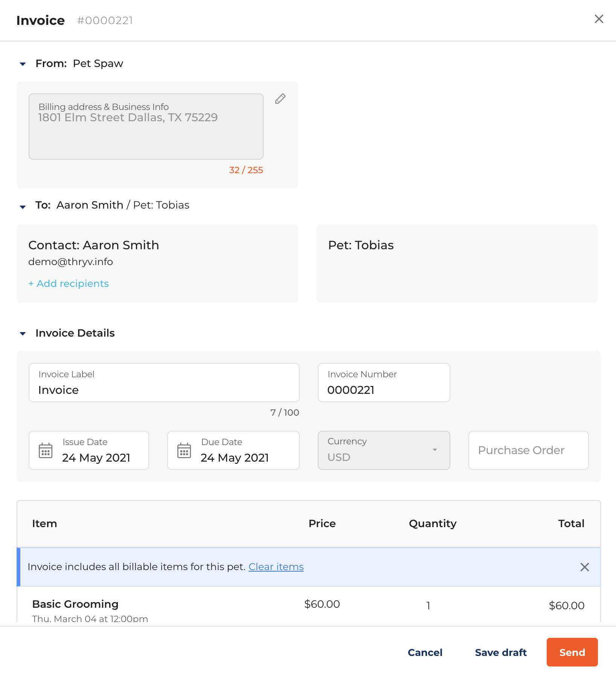This screenshot has width=616, height=674.
Task: Click the Pet: Tobias card
Action: [x=457, y=264]
